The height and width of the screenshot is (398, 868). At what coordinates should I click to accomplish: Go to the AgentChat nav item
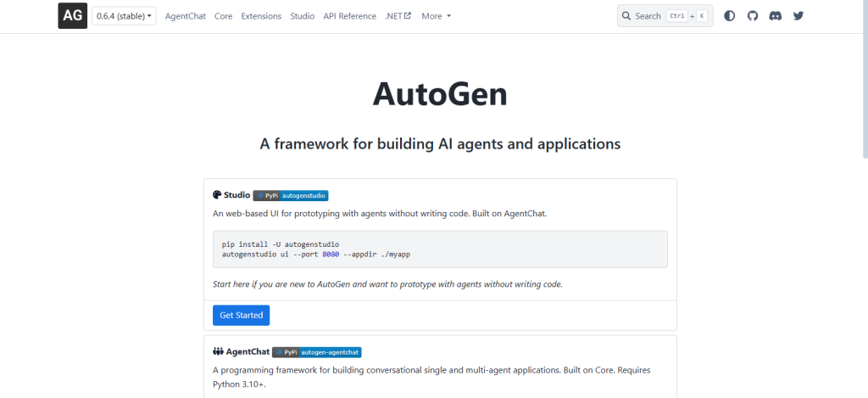click(186, 16)
